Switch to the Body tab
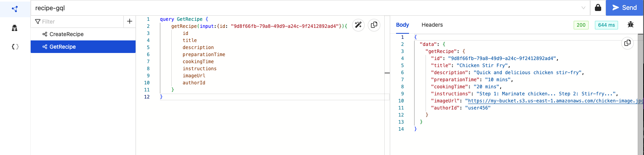 click(x=402, y=25)
